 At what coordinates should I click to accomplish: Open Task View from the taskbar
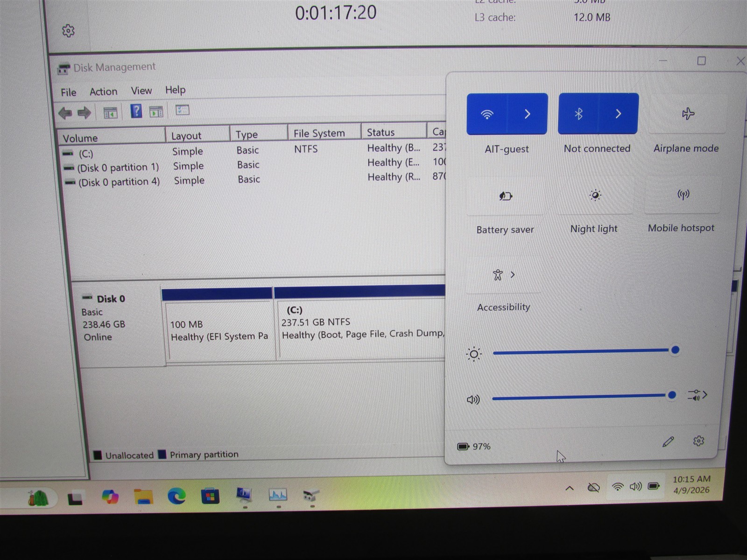[x=75, y=498]
